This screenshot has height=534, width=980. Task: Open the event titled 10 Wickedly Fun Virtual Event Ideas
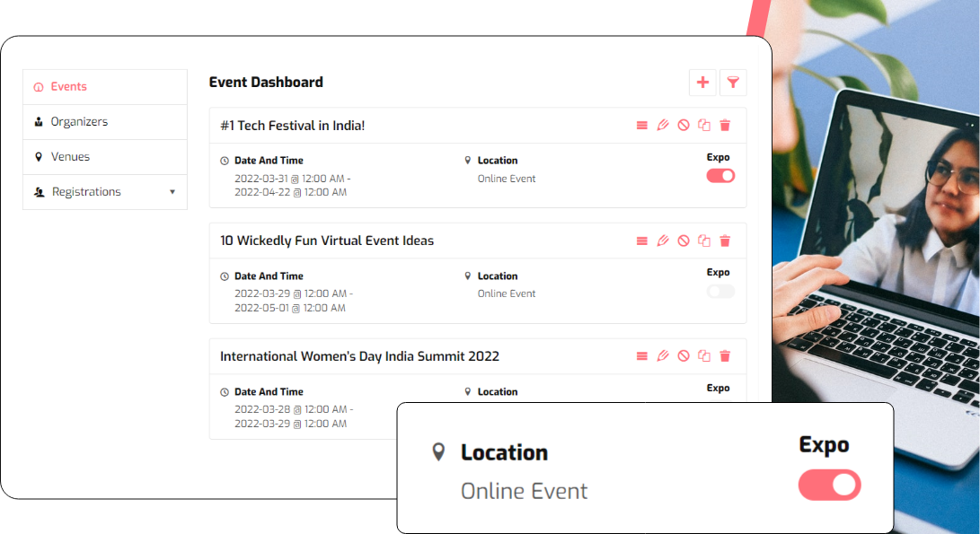tap(327, 241)
